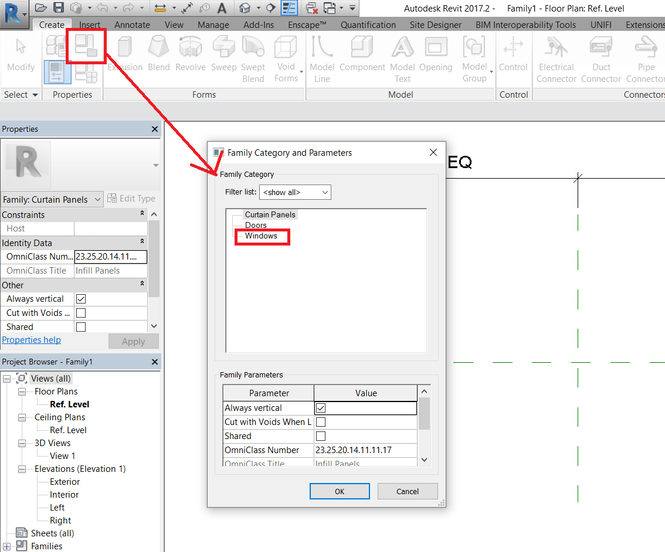665x552 pixels.
Task: Click the Duct Connector tool
Action: coord(601,59)
